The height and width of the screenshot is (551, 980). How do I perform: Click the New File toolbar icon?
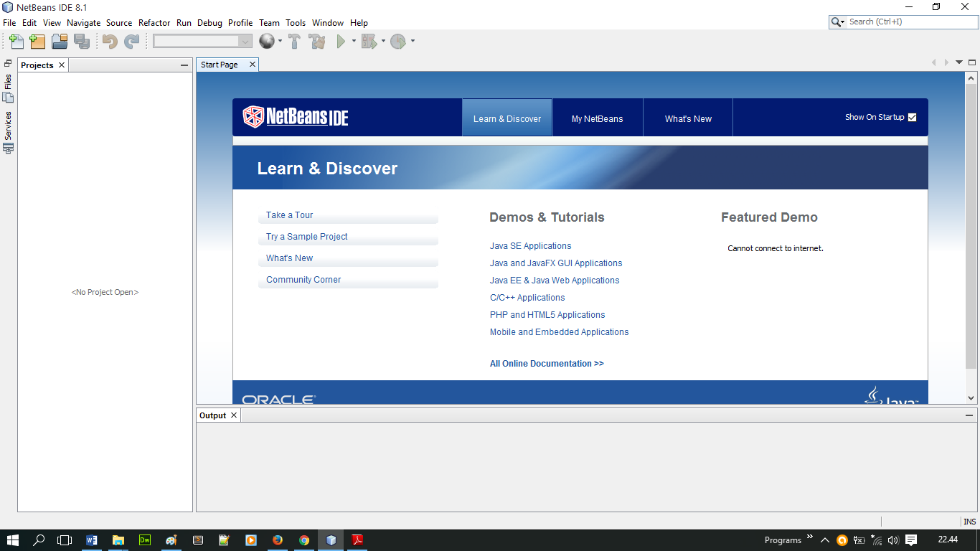coord(17,42)
